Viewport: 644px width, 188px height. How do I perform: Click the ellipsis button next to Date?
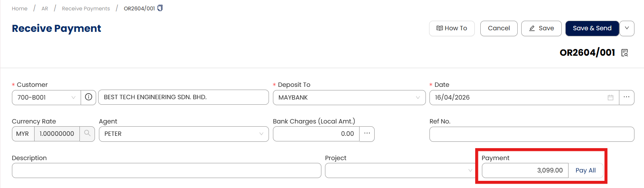(x=627, y=97)
